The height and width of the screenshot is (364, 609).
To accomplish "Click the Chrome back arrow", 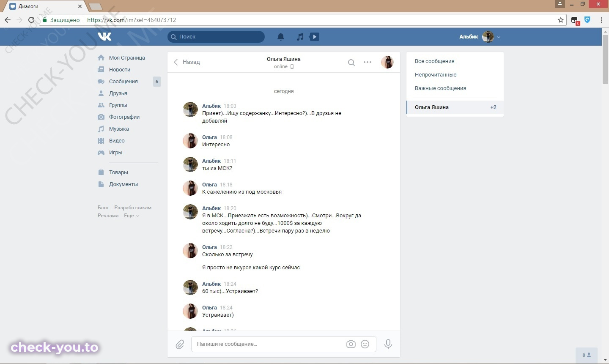I will pyautogui.click(x=8, y=20).
